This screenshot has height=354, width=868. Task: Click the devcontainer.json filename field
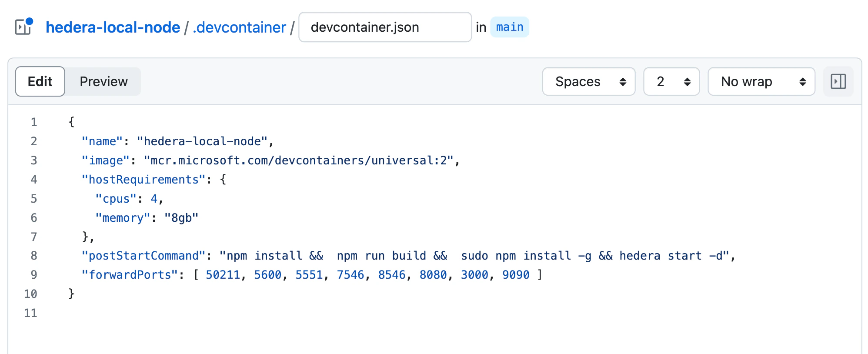click(385, 27)
